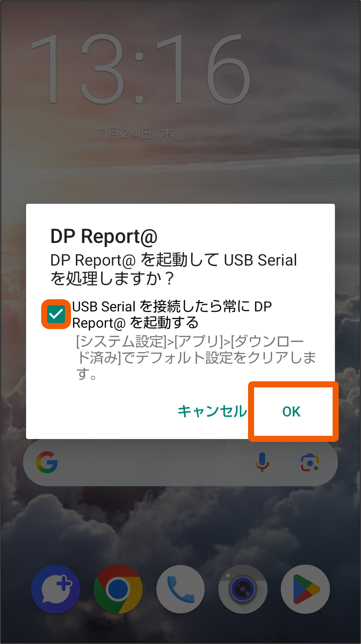Open Google Lens from search widget
The image size is (361, 644).
pos(310,462)
